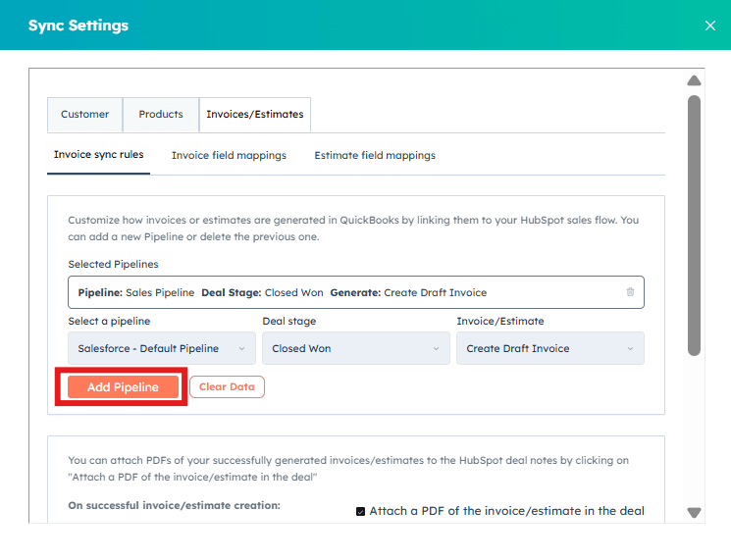
Task: Select the Invoices/Estimates tab
Action: (x=255, y=115)
